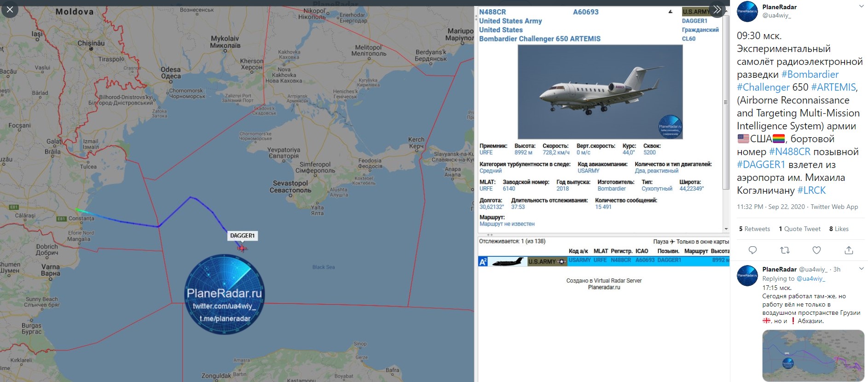The width and height of the screenshot is (868, 382).
Task: Click the text Маршрут не известен
Action: tap(507, 224)
